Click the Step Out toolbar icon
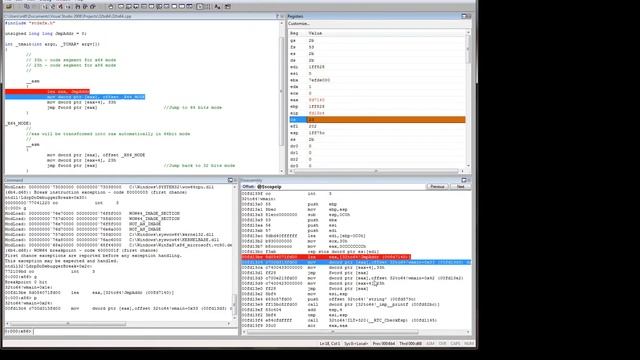The width and height of the screenshot is (640, 360). pos(93,7)
